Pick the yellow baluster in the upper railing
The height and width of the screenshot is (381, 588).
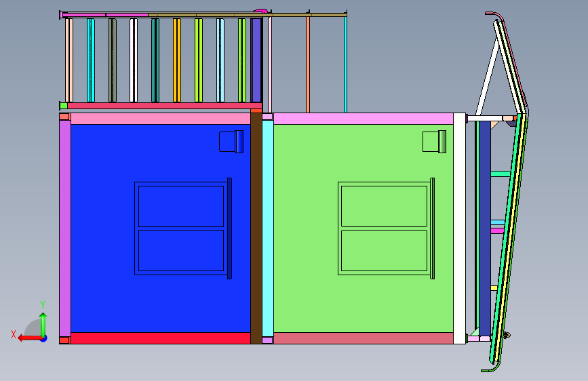tap(177, 60)
